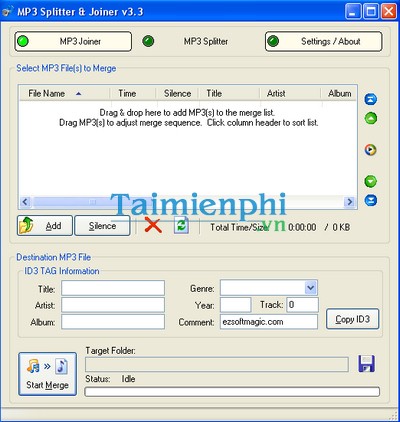Click the Target Folder path field
400x422 pixels.
[217, 365]
